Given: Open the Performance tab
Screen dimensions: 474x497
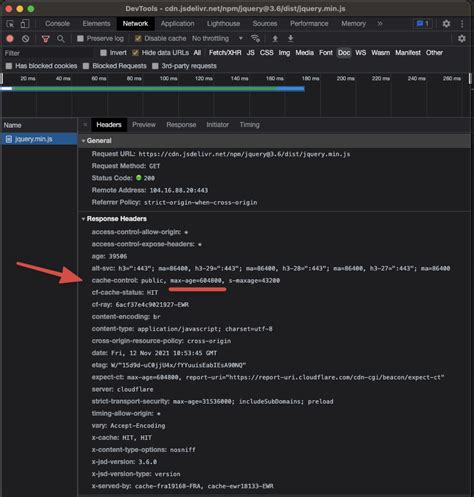Looking at the screenshot, I should 309,24.
